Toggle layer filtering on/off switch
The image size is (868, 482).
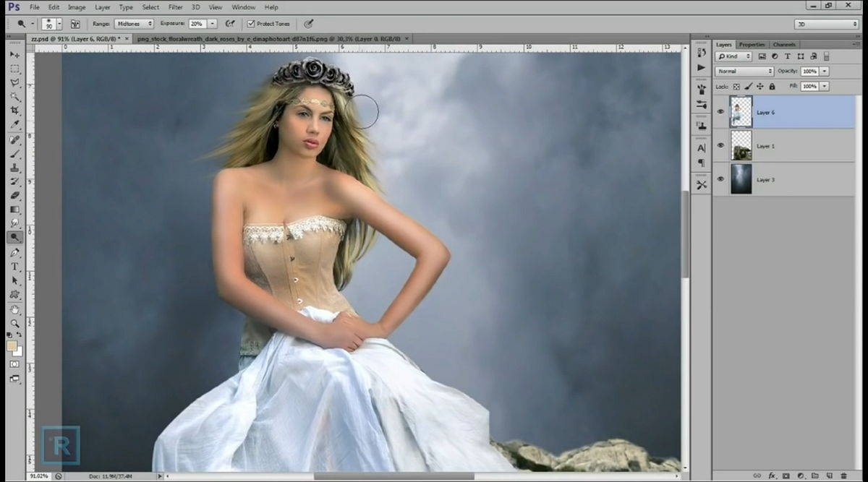click(x=827, y=56)
